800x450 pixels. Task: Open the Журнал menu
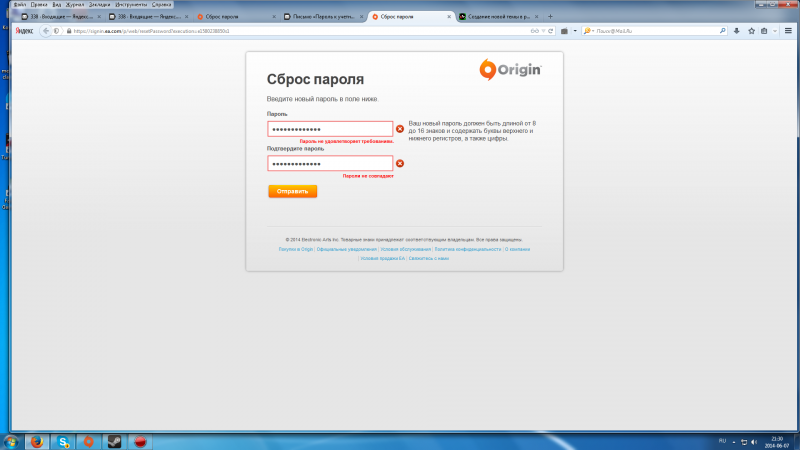click(74, 5)
